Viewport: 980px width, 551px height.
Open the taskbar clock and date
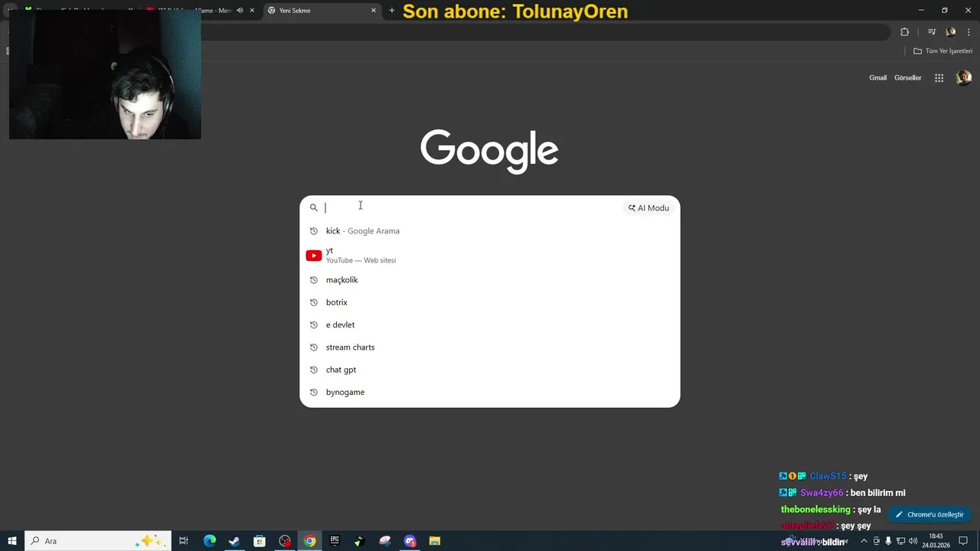click(x=936, y=541)
